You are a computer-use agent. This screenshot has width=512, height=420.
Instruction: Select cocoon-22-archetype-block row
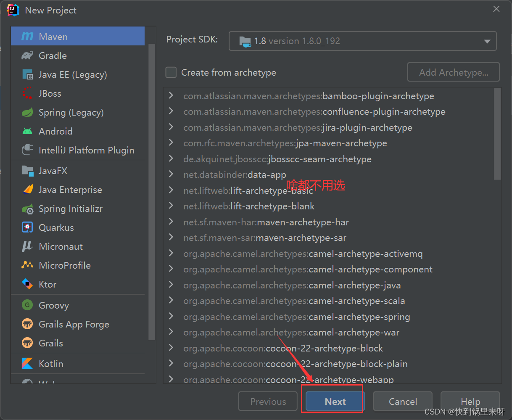tap(329, 348)
